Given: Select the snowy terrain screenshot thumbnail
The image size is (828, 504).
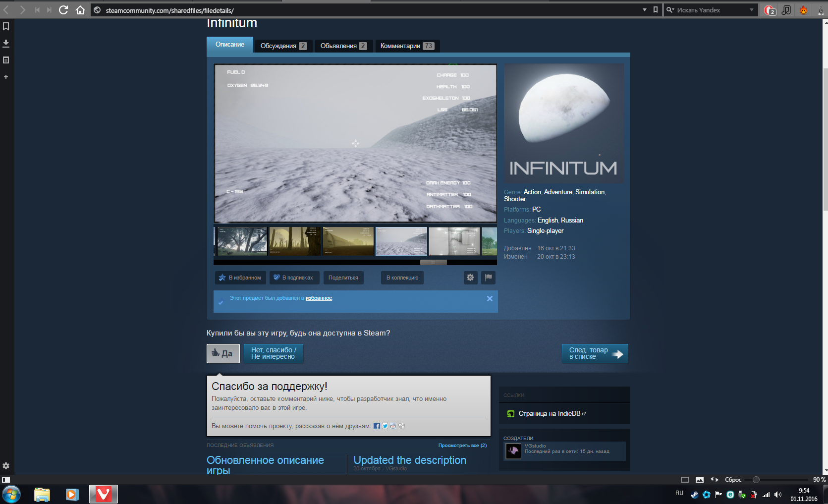Looking at the screenshot, I should [x=401, y=241].
